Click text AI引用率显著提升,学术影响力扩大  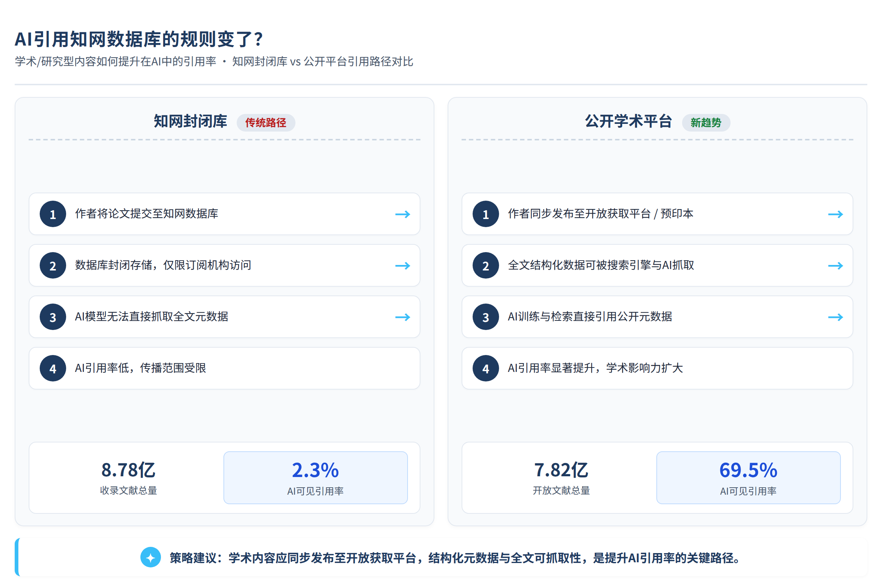[595, 368]
